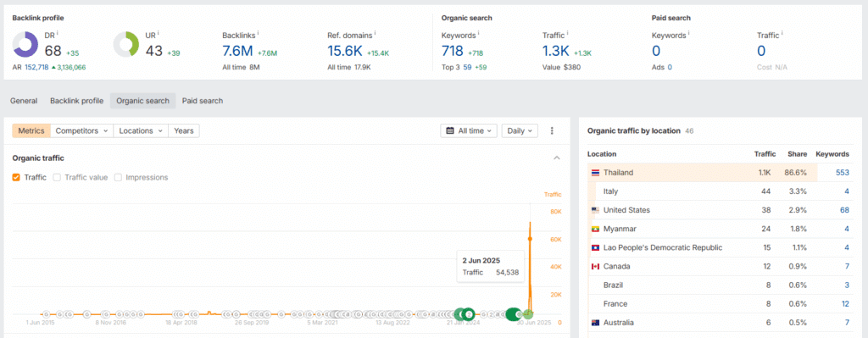Screen dimensions: 868x338
Task: Open France's 12 keywords link
Action: [845, 304]
